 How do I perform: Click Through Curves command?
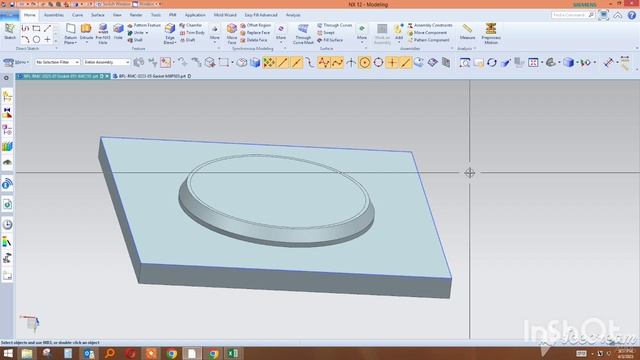click(x=334, y=25)
